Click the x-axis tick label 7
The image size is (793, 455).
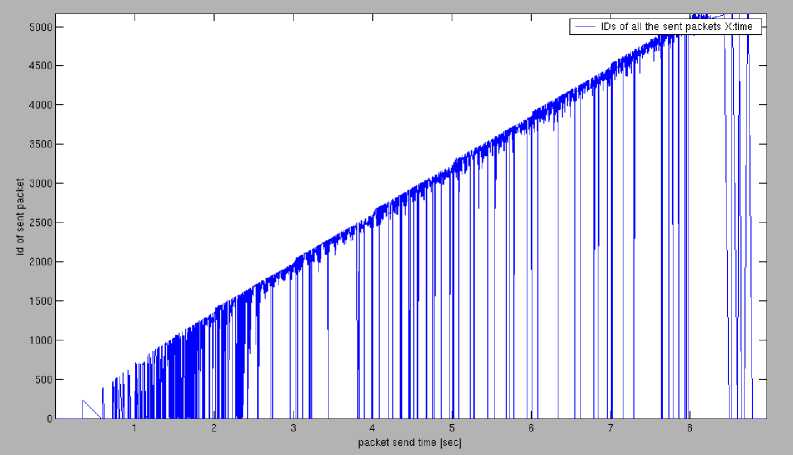(610, 428)
